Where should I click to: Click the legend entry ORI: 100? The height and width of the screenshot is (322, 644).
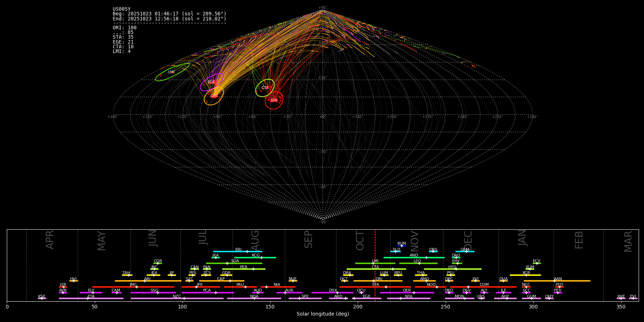(x=125, y=28)
